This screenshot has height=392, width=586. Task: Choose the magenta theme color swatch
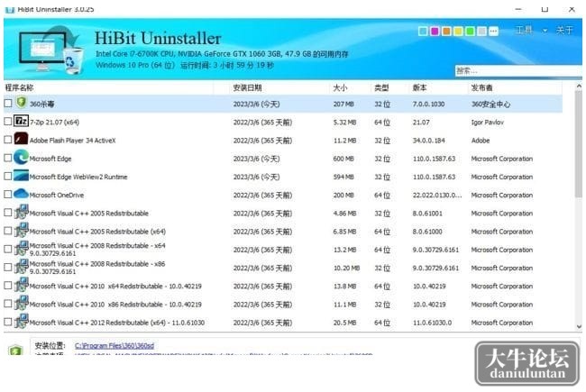coord(435,32)
